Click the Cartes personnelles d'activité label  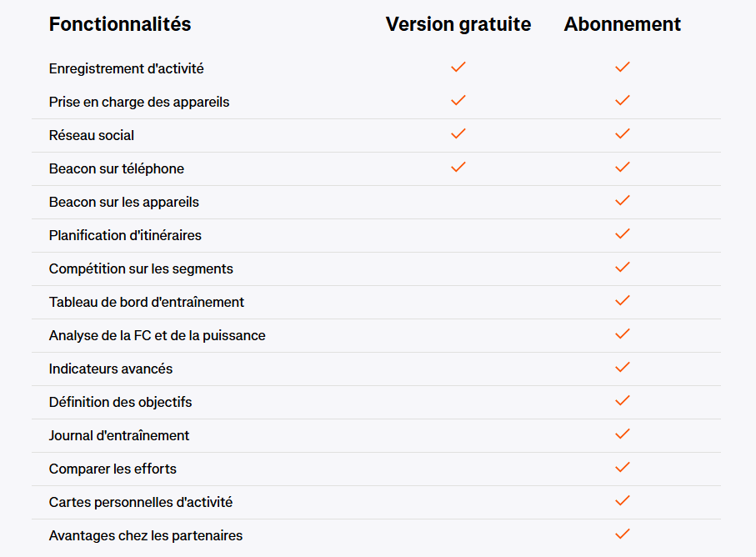[141, 502]
